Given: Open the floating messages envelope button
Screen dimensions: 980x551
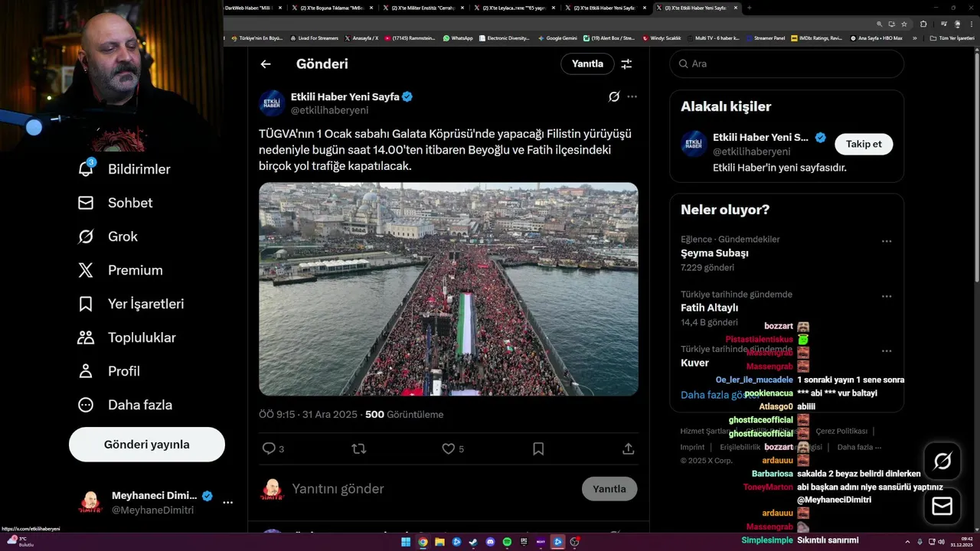Looking at the screenshot, I should pos(942,506).
